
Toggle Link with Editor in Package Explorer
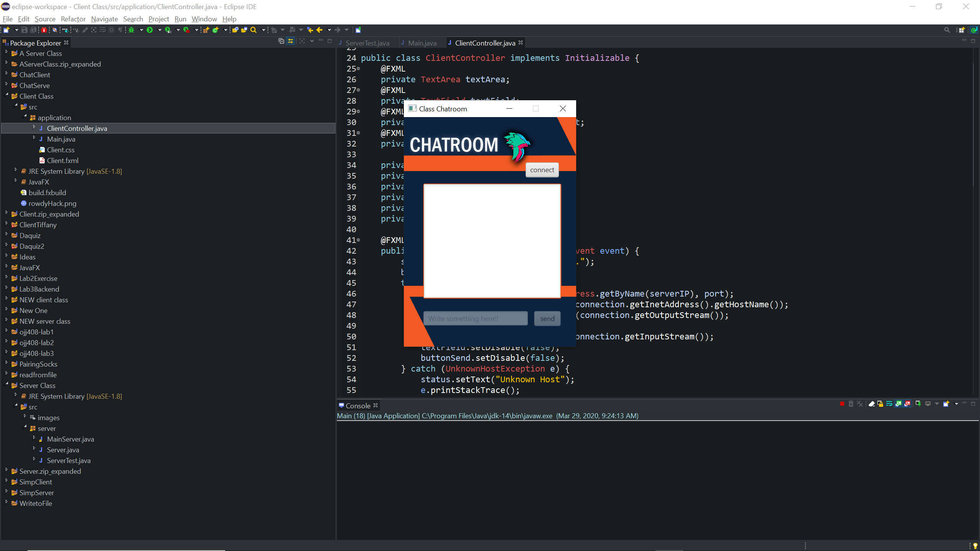point(291,41)
